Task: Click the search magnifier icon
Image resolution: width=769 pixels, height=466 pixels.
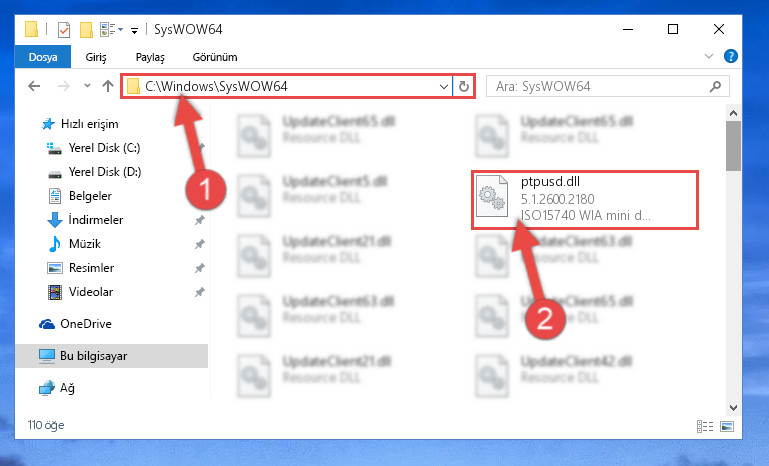Action: point(716,87)
